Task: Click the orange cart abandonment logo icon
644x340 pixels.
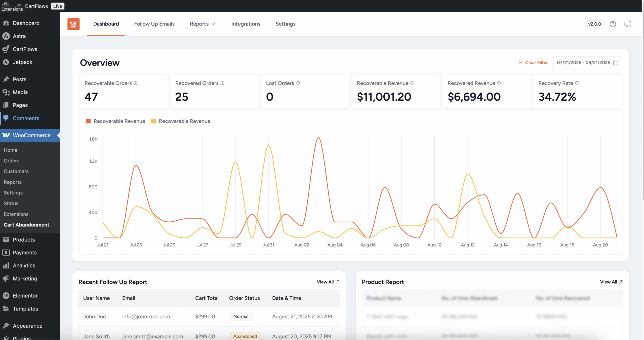Action: pyautogui.click(x=73, y=24)
